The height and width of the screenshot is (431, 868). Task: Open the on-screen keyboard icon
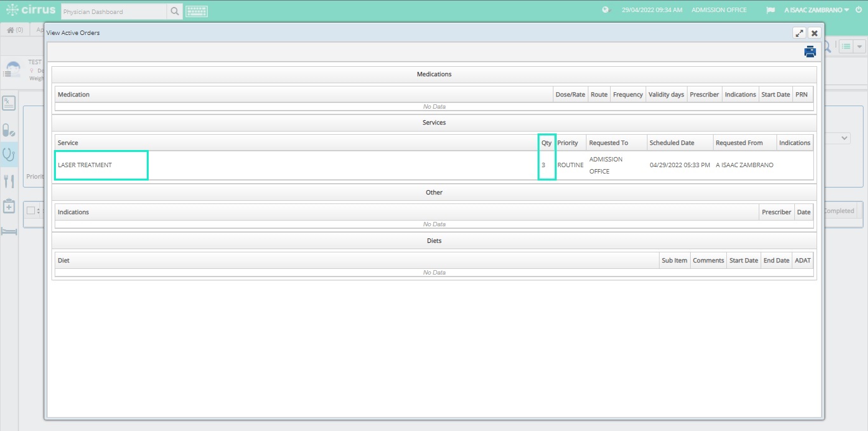tap(196, 11)
